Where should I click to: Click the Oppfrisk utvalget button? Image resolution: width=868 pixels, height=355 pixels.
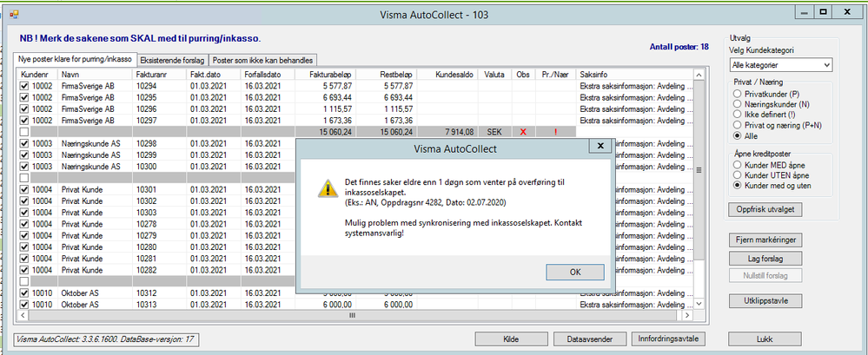pyautogui.click(x=765, y=209)
